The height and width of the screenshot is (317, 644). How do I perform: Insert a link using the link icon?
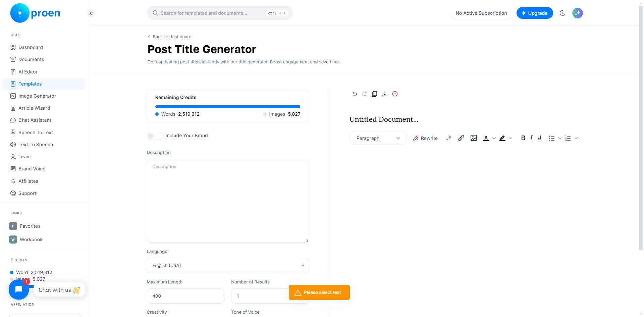click(x=461, y=138)
